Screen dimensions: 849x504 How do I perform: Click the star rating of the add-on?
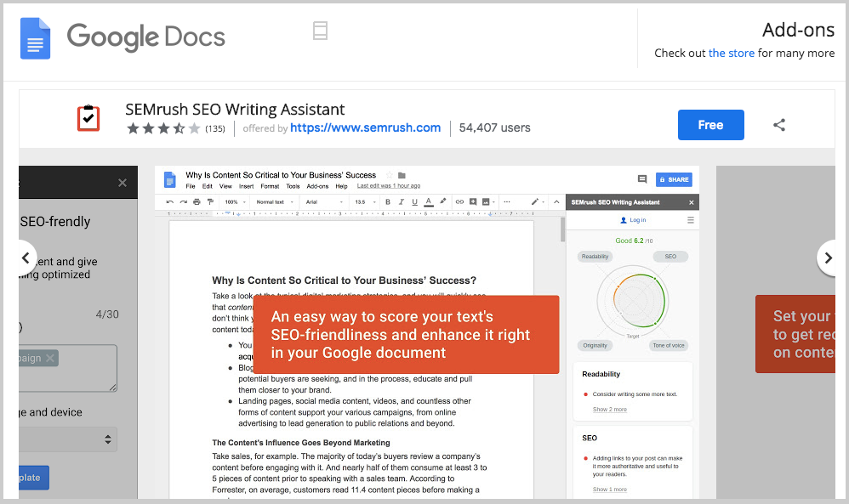(163, 128)
